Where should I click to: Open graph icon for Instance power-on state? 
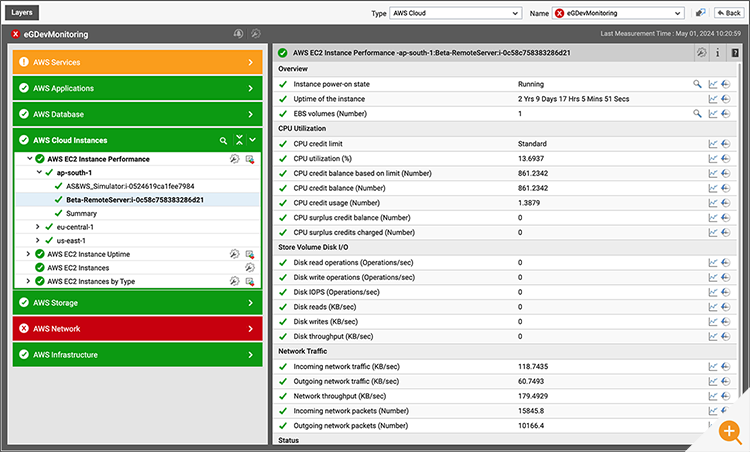pyautogui.click(x=713, y=84)
